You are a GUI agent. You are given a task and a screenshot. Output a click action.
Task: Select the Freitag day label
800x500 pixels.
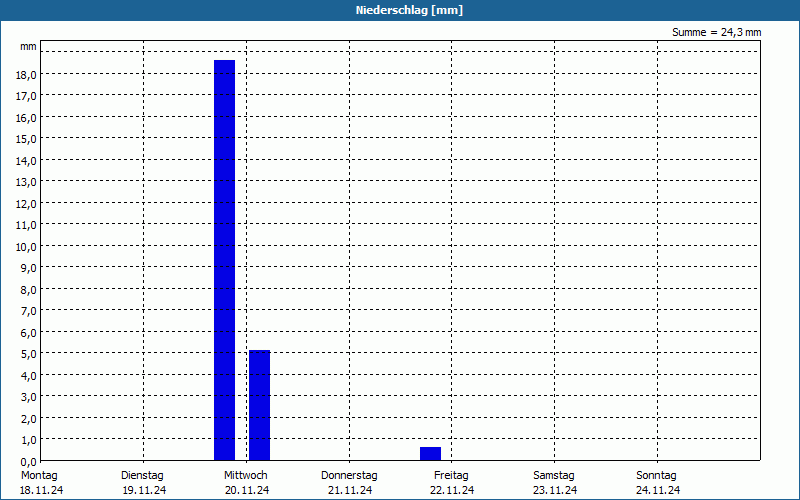point(451,475)
